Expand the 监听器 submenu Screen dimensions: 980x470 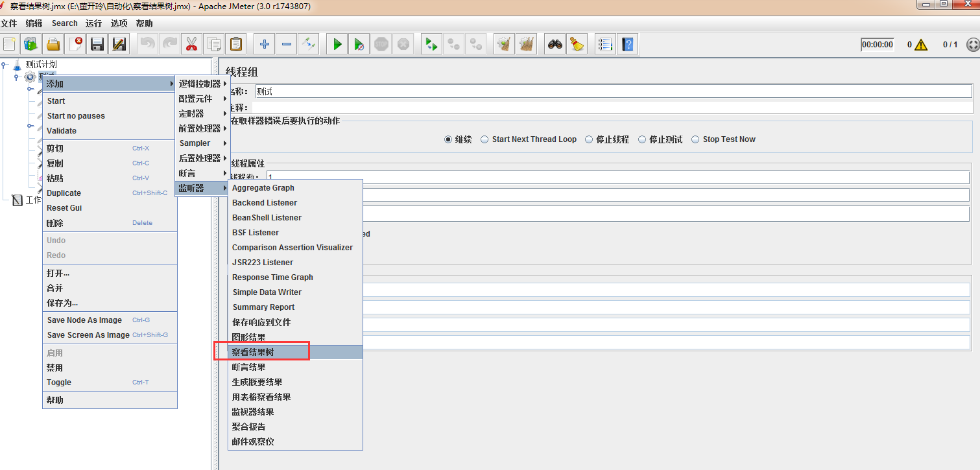coord(203,188)
